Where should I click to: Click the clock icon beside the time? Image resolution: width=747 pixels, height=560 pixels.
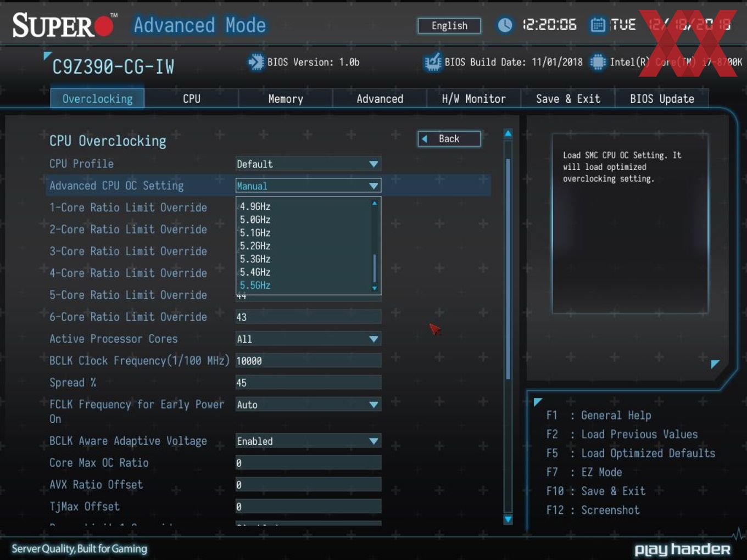(x=505, y=25)
